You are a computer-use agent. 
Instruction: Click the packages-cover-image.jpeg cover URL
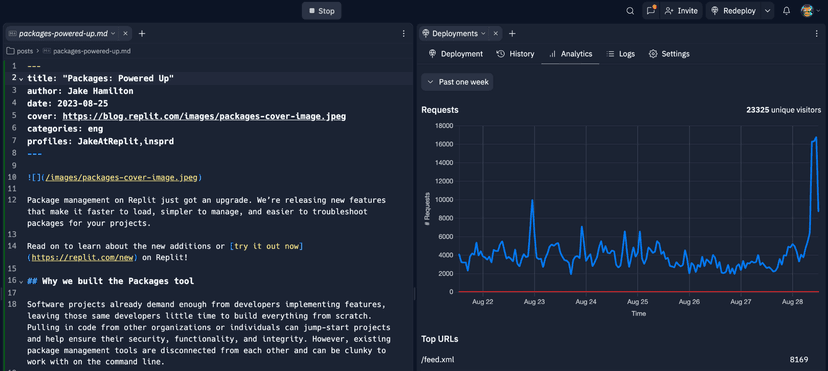204,116
